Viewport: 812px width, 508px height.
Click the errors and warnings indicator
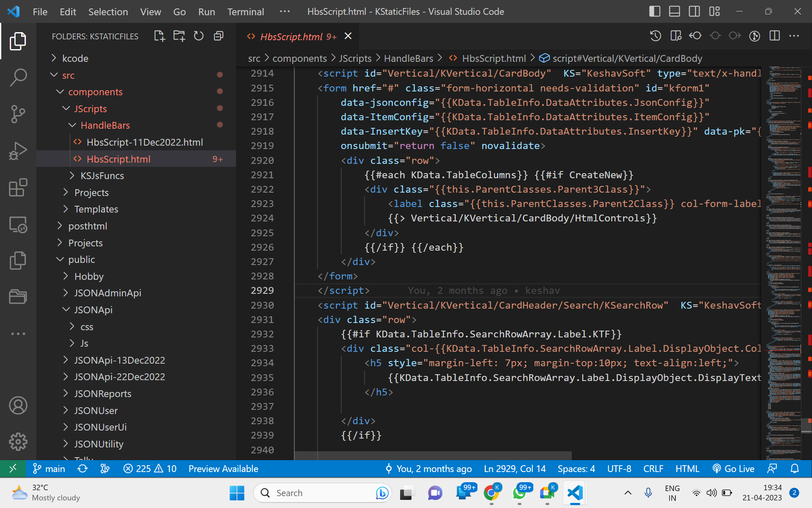150,469
